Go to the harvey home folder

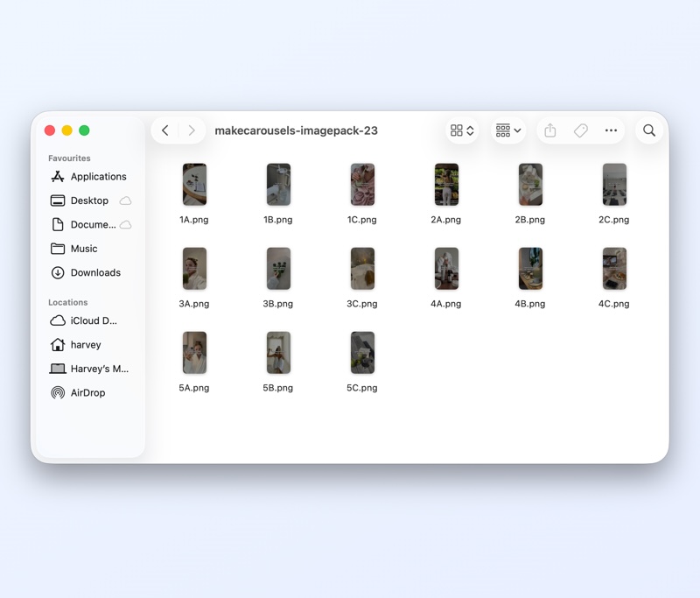(x=86, y=345)
